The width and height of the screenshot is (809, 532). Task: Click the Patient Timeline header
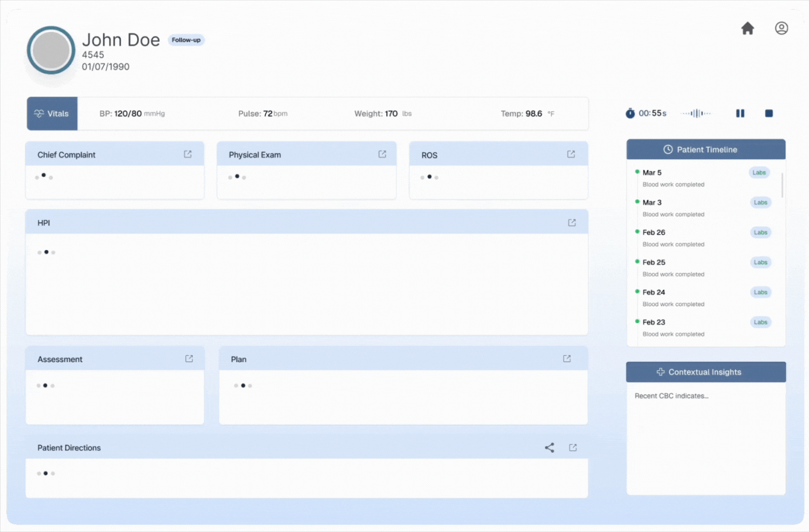[x=705, y=149]
